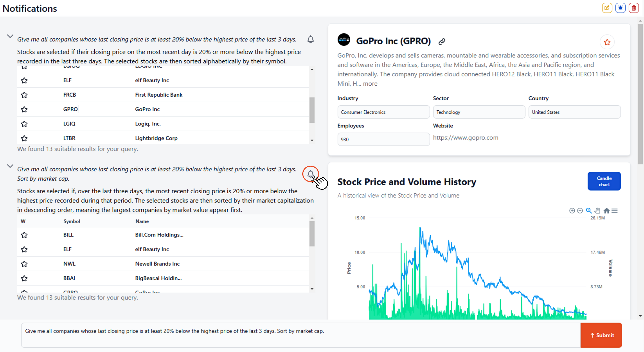Open the gopro.com website link

pyautogui.click(x=466, y=138)
